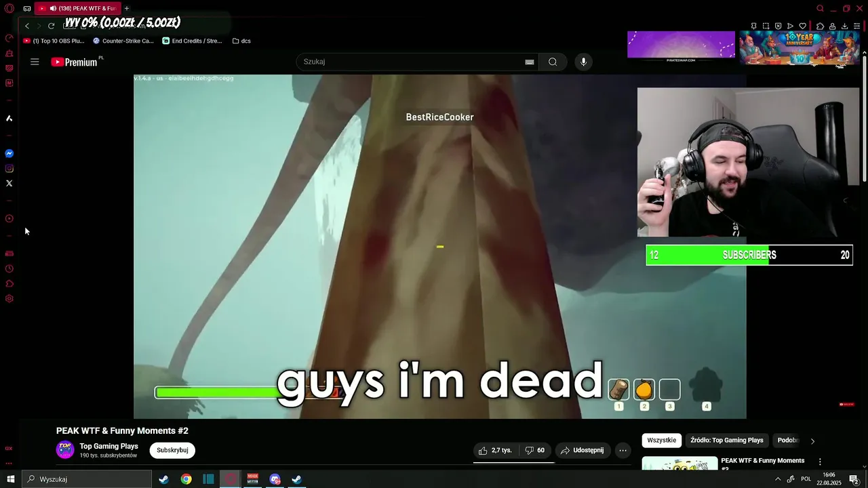Open options menu for suggested video

[819, 462]
